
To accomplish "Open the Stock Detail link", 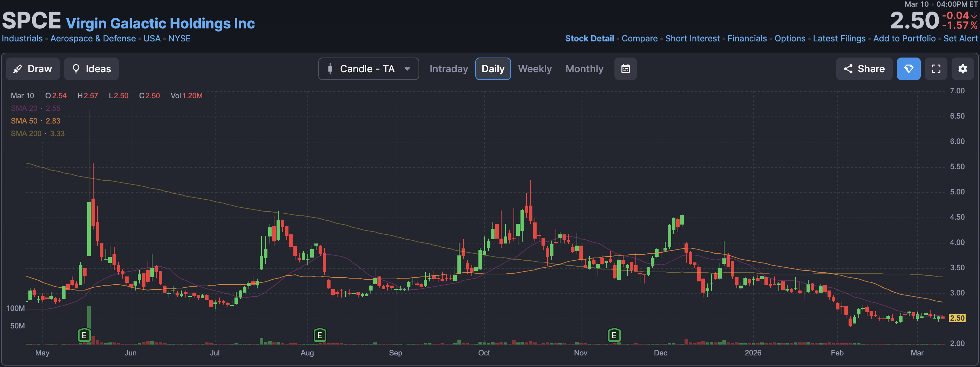I will 589,39.
